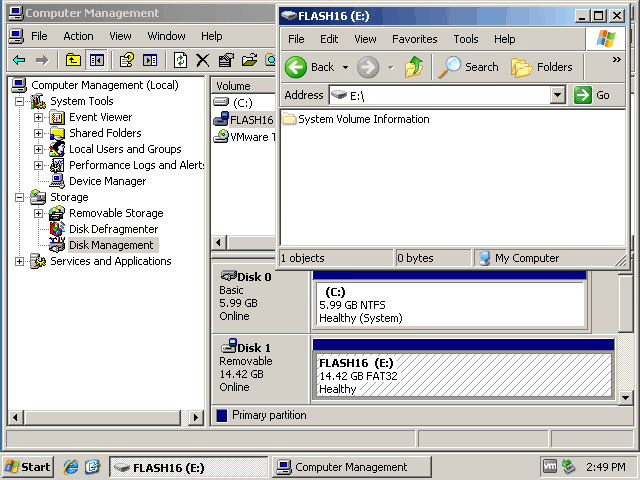Click the Up one level toolbar icon

73,60
